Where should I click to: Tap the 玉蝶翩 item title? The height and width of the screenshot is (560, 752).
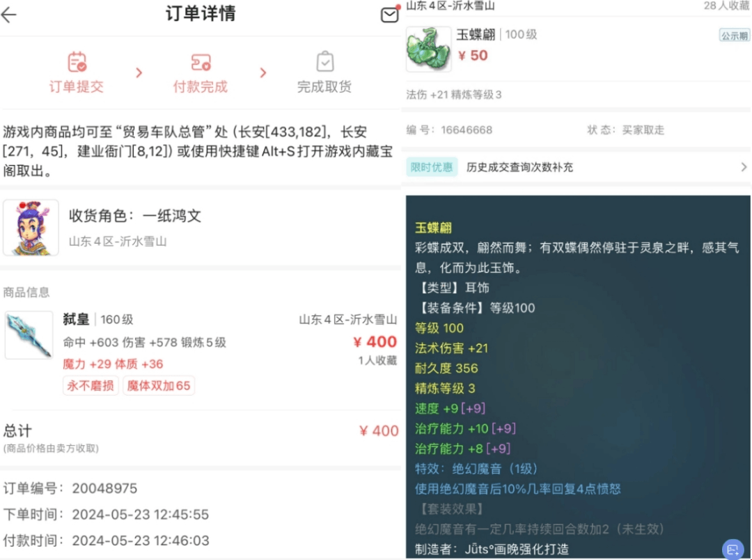[x=476, y=35]
